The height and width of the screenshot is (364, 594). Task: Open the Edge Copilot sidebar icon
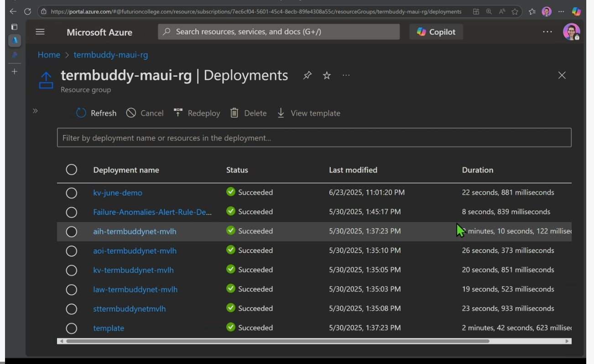[x=577, y=12]
